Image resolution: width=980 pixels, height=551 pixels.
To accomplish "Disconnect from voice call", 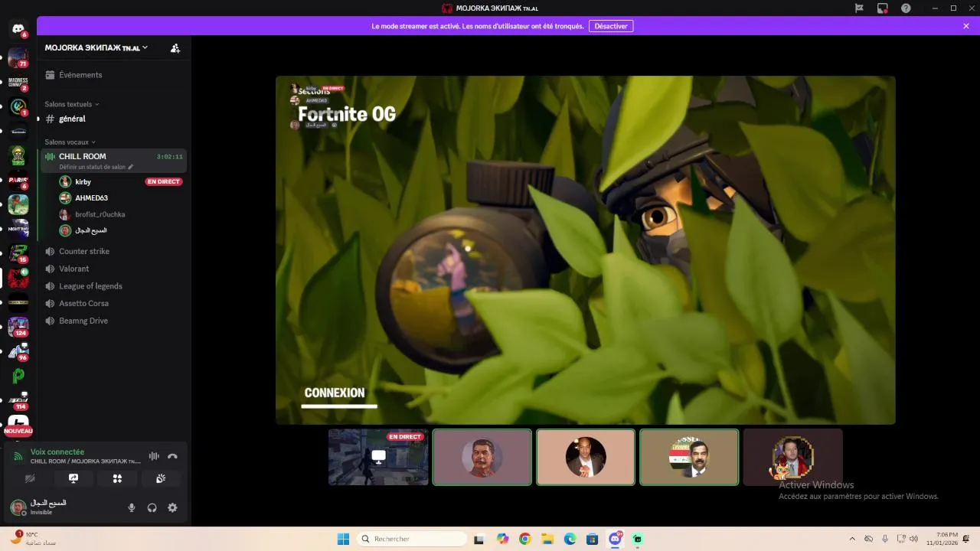I will (x=172, y=456).
